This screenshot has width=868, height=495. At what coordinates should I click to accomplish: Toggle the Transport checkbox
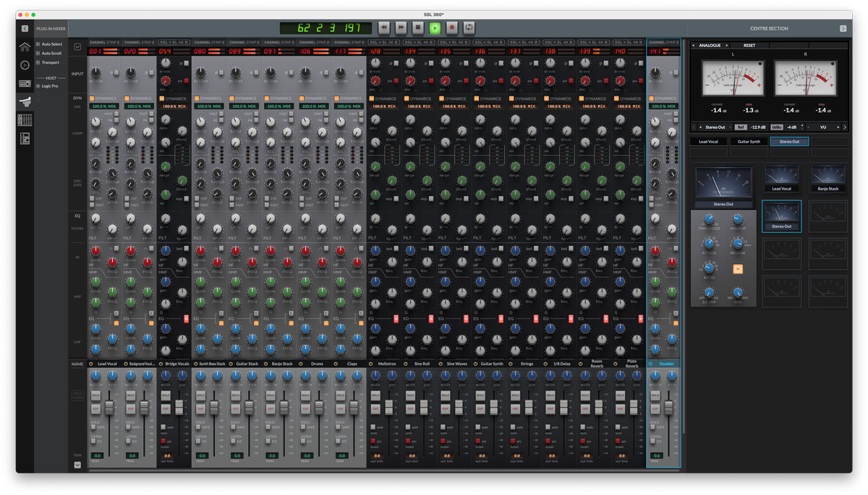coord(38,62)
